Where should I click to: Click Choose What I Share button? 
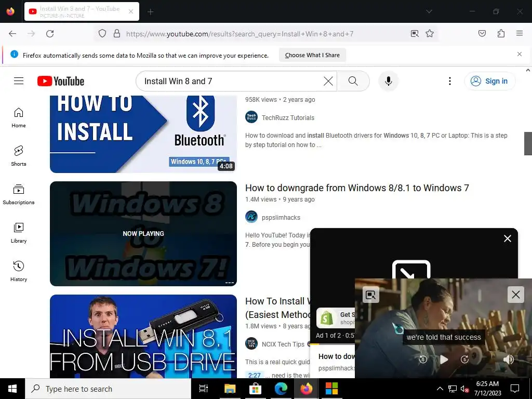[x=312, y=55]
